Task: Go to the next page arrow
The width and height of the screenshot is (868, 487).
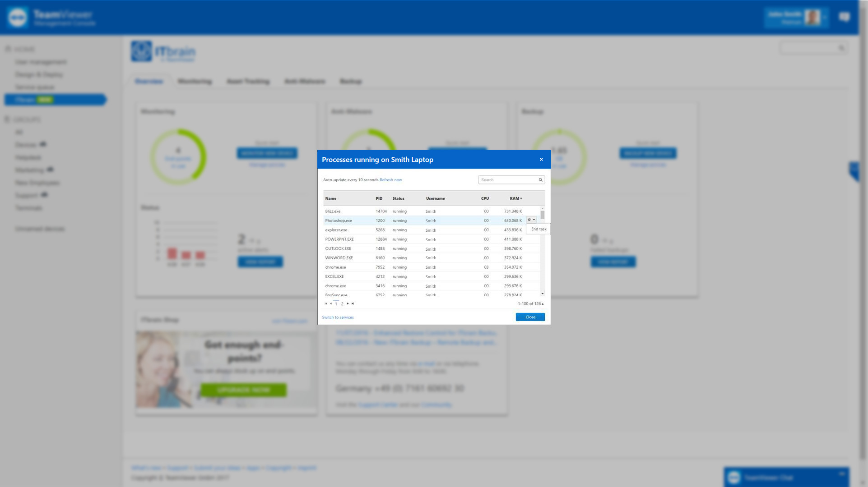Action: point(348,303)
